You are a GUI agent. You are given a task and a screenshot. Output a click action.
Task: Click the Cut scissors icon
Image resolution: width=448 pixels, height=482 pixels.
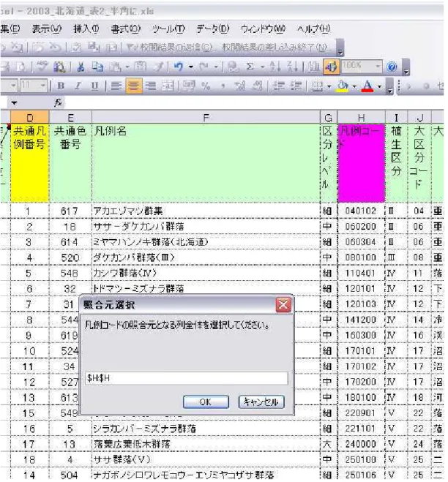tap(81, 67)
